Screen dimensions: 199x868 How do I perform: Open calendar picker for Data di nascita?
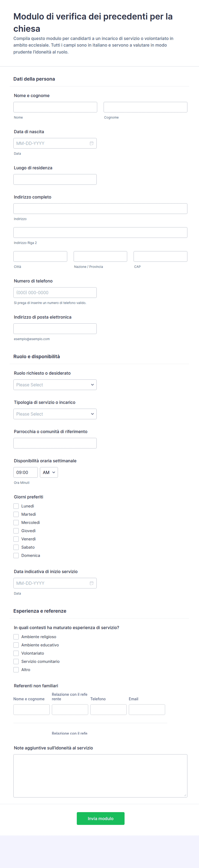click(x=92, y=143)
